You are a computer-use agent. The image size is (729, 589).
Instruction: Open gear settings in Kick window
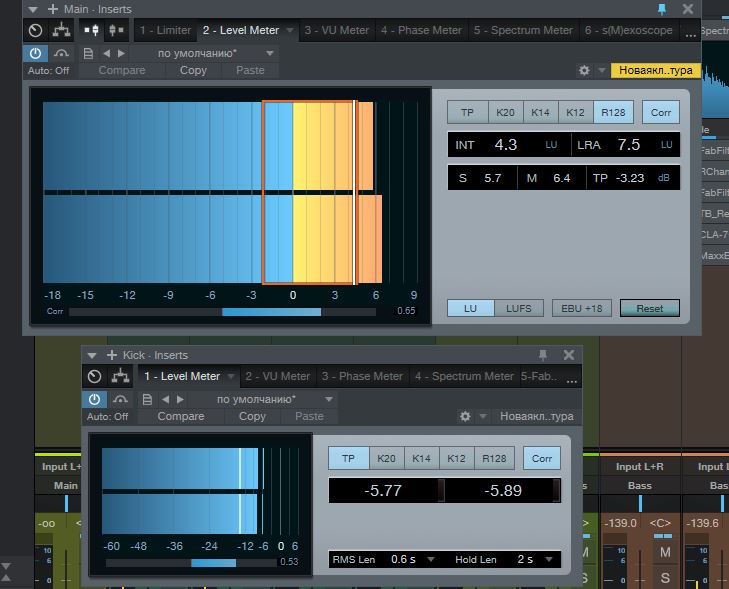click(x=465, y=416)
